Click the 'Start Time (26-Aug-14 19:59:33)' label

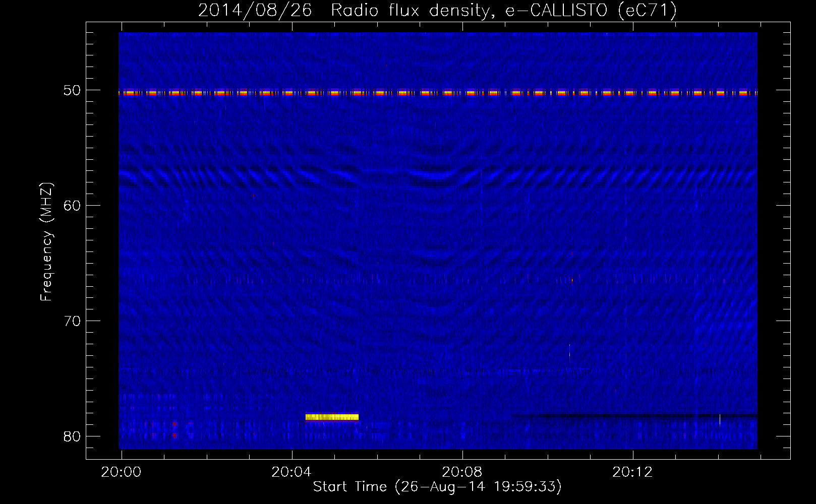click(x=437, y=487)
